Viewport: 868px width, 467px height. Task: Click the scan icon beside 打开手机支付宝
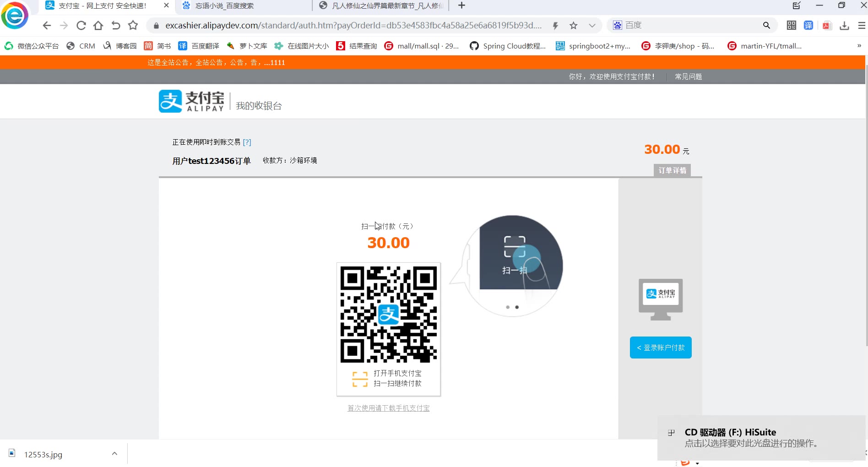(x=360, y=379)
